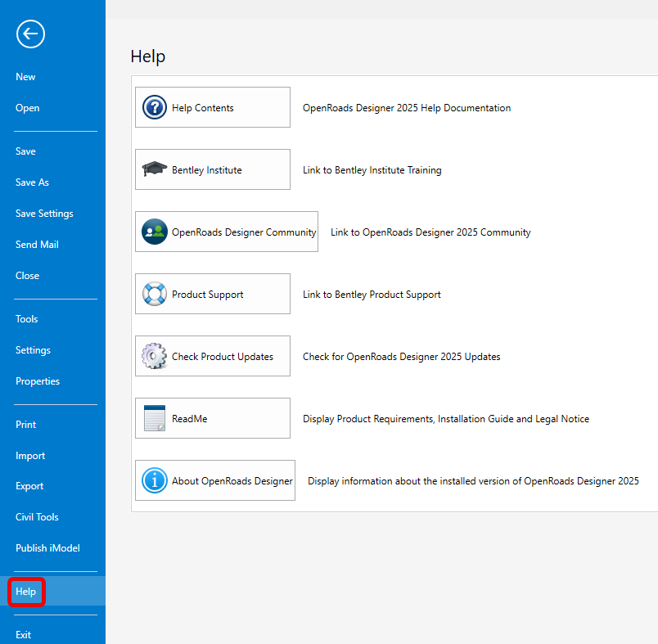Open the Properties backstage item

[38, 381]
